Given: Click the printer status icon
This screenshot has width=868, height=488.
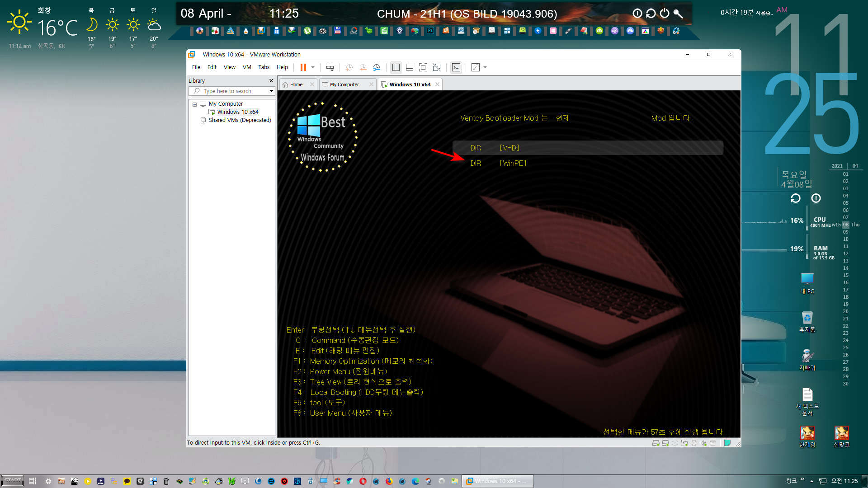Looking at the screenshot, I should tap(694, 443).
